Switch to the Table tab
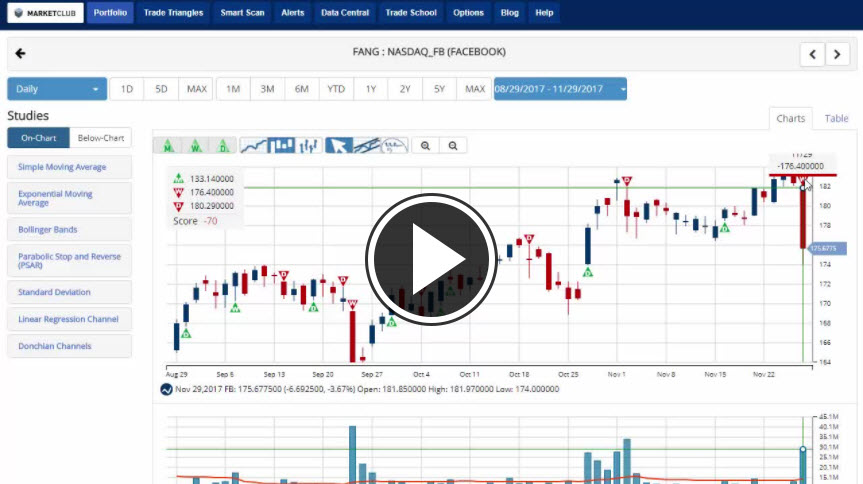The width and height of the screenshot is (863, 484). pyautogui.click(x=836, y=118)
